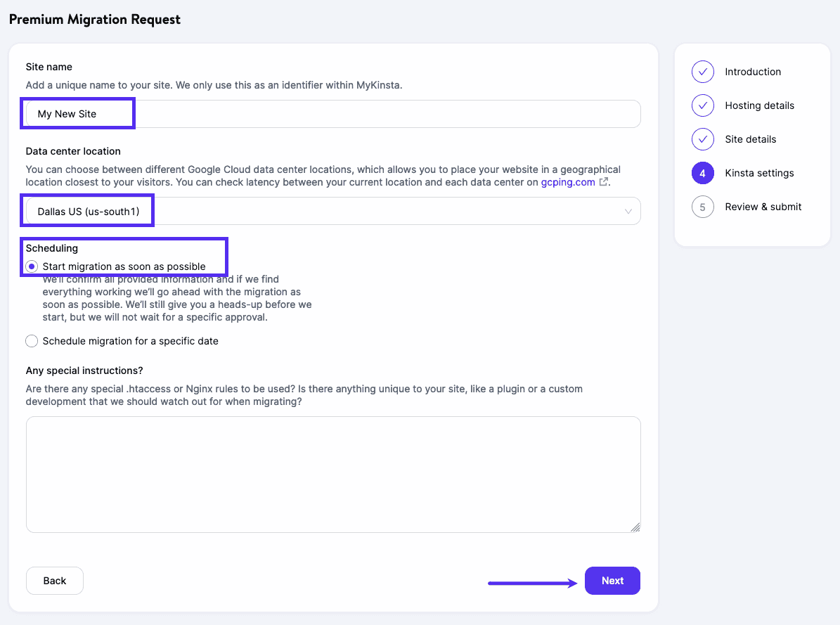
Task: Click the Next button
Action: [612, 581]
